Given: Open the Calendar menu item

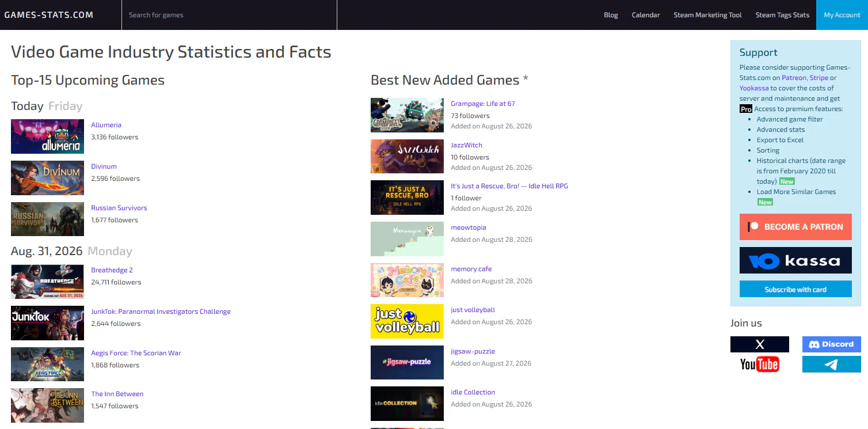Looking at the screenshot, I should [646, 15].
